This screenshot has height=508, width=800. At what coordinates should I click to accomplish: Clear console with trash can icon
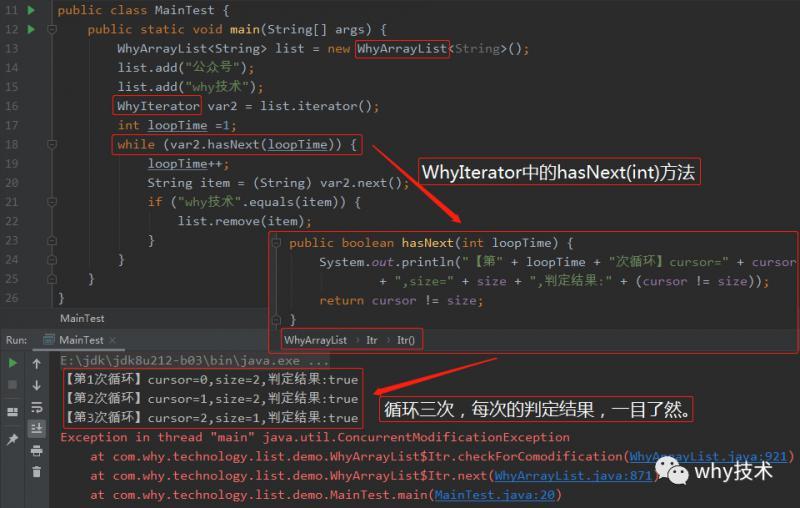point(37,472)
